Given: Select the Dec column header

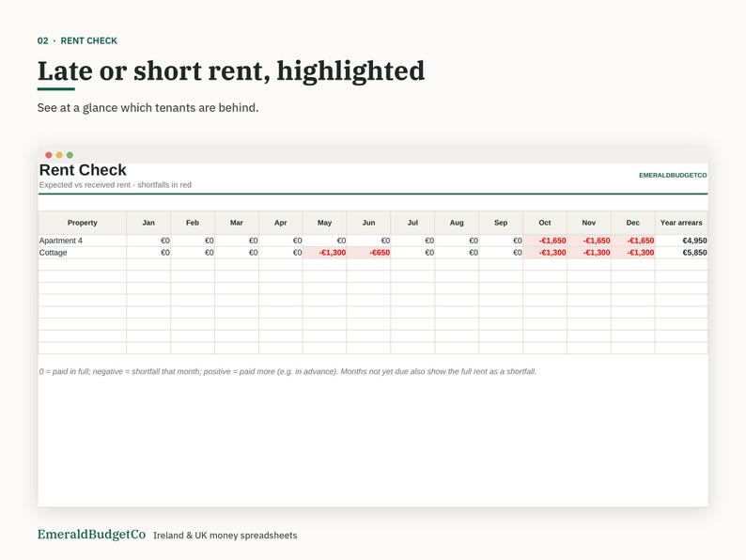Looking at the screenshot, I should [x=632, y=223].
